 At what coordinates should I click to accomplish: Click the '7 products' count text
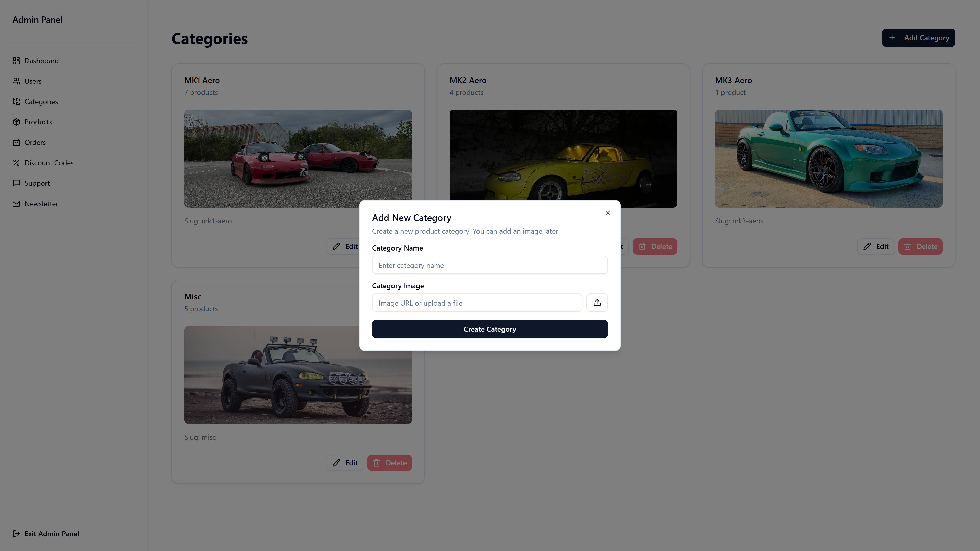point(201,92)
